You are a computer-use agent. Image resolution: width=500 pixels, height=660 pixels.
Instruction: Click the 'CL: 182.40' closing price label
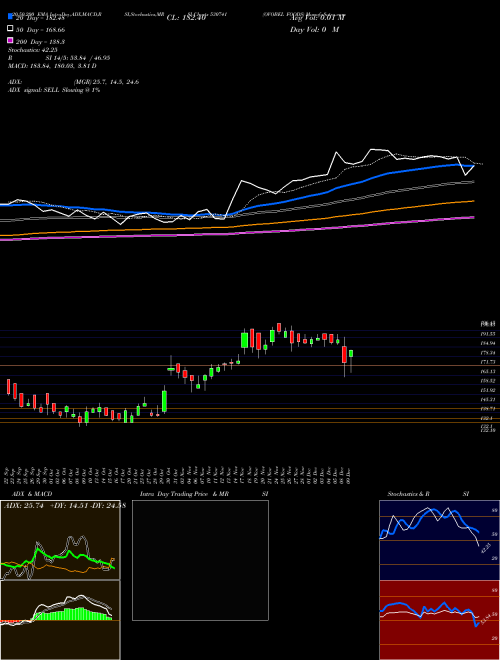(186, 18)
